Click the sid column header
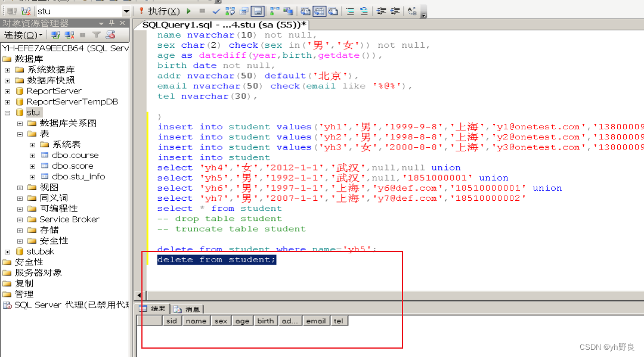644x357 pixels. pos(172,321)
